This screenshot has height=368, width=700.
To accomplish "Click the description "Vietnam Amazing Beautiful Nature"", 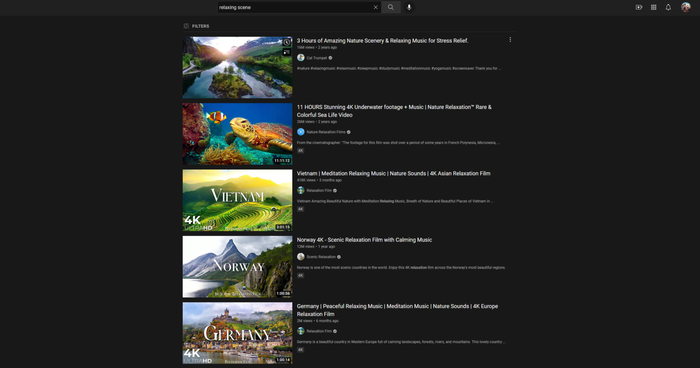I will click(x=395, y=201).
